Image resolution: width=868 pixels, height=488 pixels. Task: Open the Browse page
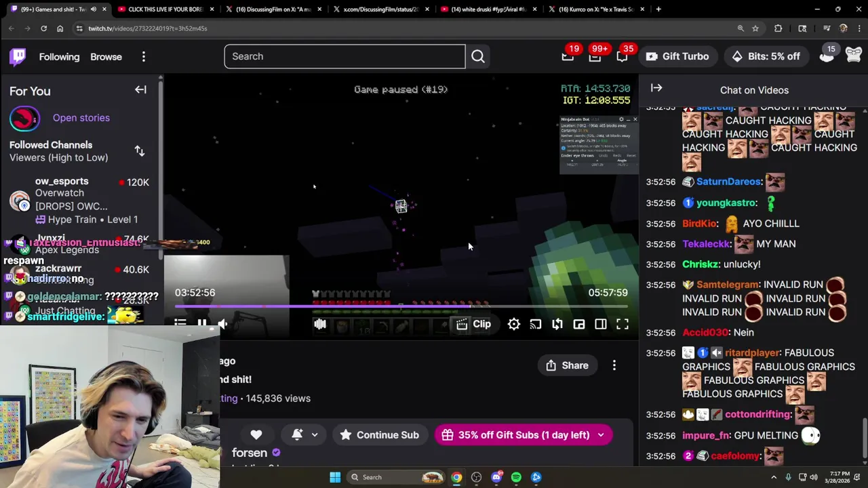coord(106,57)
